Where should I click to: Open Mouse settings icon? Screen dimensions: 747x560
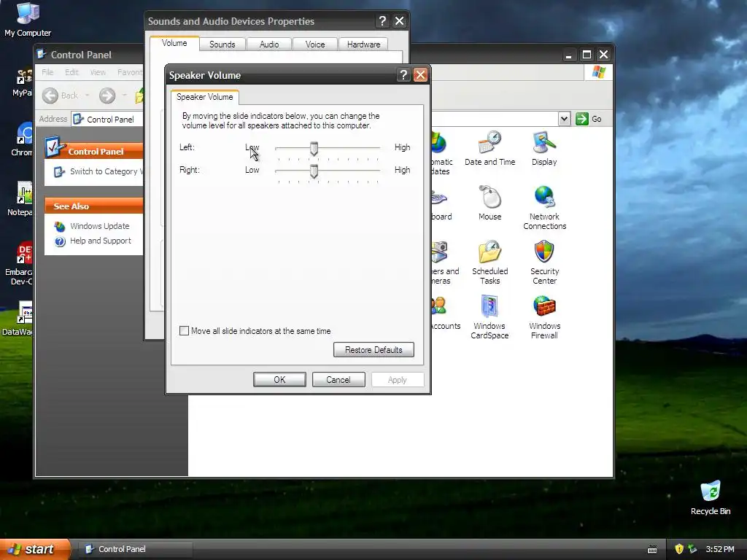pyautogui.click(x=489, y=203)
